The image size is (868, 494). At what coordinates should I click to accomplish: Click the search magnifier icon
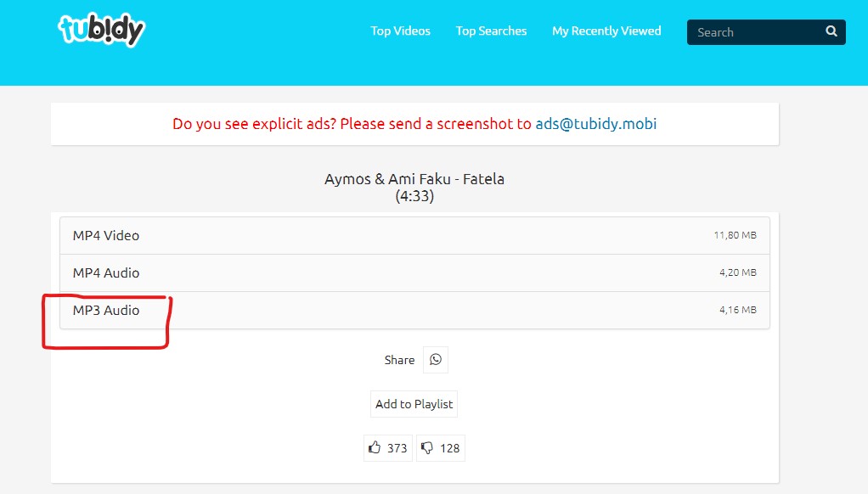831,31
